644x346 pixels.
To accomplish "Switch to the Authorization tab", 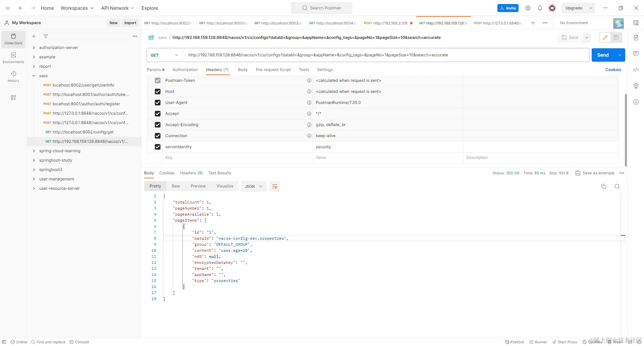I will [x=185, y=70].
